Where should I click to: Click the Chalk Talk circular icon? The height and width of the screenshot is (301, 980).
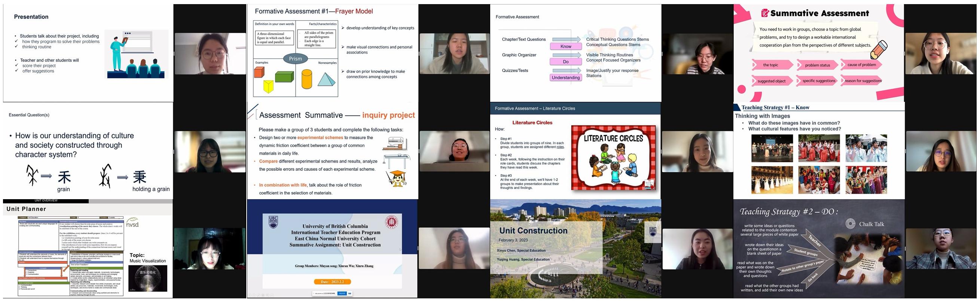click(850, 224)
